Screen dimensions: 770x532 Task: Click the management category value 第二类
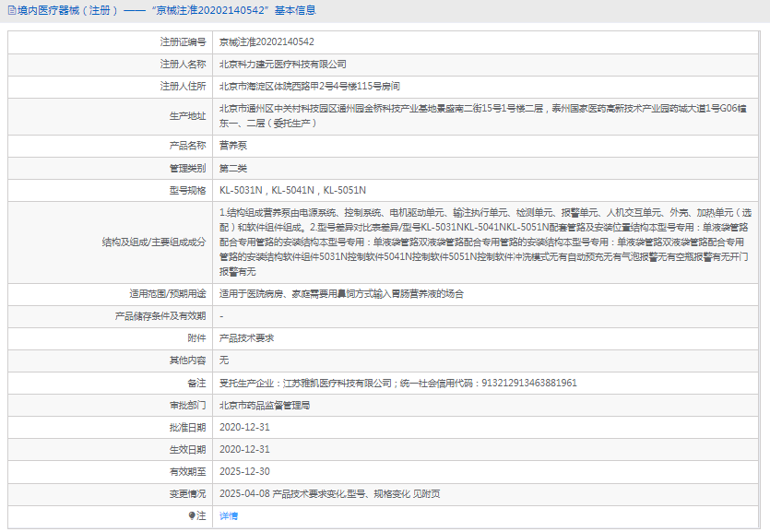tap(233, 169)
